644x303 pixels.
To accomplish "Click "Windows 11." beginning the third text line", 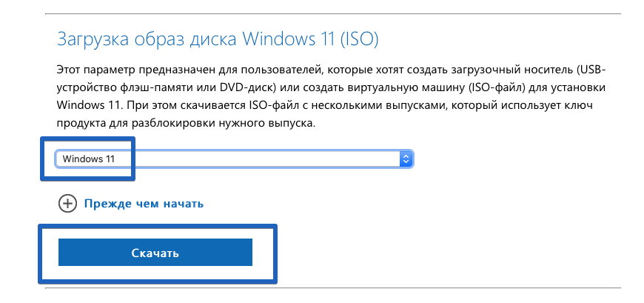I will [90, 105].
